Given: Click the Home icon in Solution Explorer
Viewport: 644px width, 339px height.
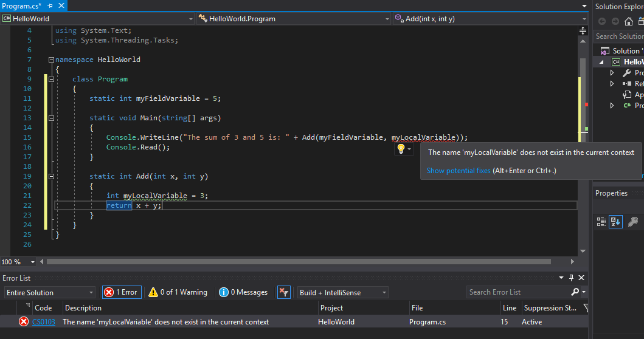Looking at the screenshot, I should [628, 22].
